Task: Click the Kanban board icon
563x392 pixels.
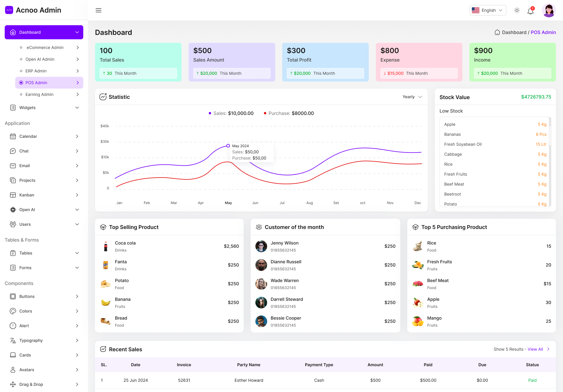Action: click(x=13, y=195)
